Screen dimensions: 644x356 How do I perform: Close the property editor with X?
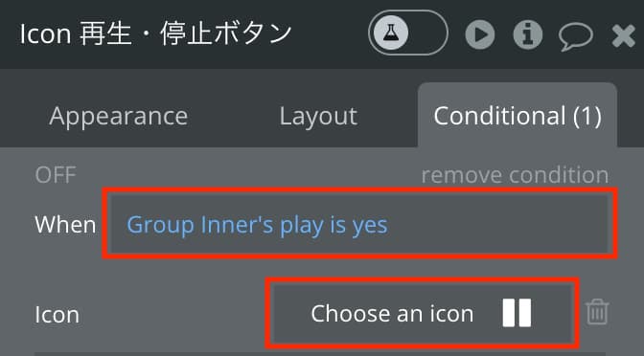coord(624,35)
